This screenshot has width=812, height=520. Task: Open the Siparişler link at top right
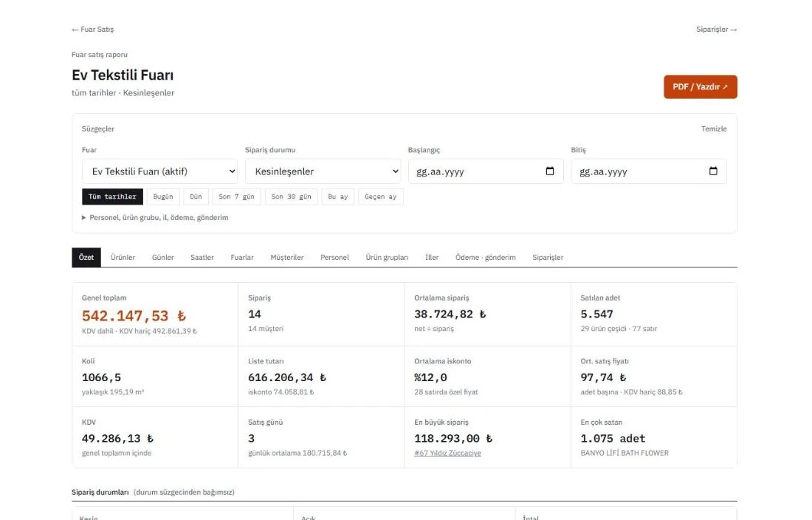[716, 30]
